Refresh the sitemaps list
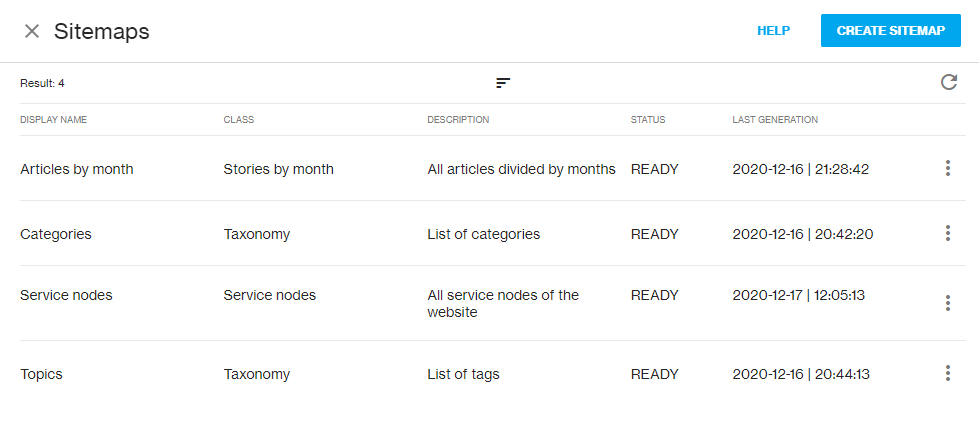 (x=948, y=82)
